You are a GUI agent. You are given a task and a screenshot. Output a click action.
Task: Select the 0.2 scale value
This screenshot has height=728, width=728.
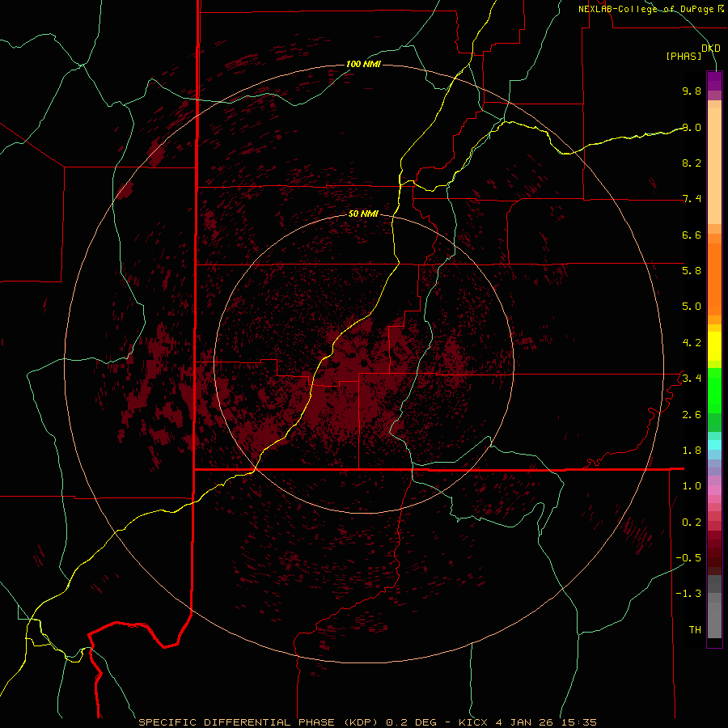[x=692, y=523]
